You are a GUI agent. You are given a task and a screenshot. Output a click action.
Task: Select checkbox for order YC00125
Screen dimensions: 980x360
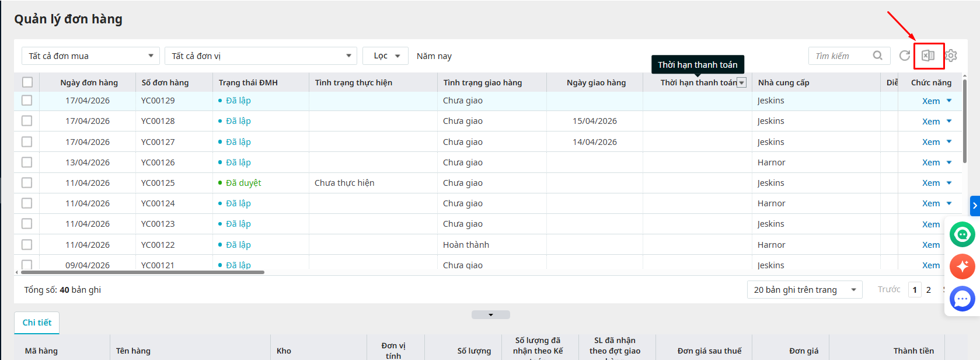[x=27, y=183]
